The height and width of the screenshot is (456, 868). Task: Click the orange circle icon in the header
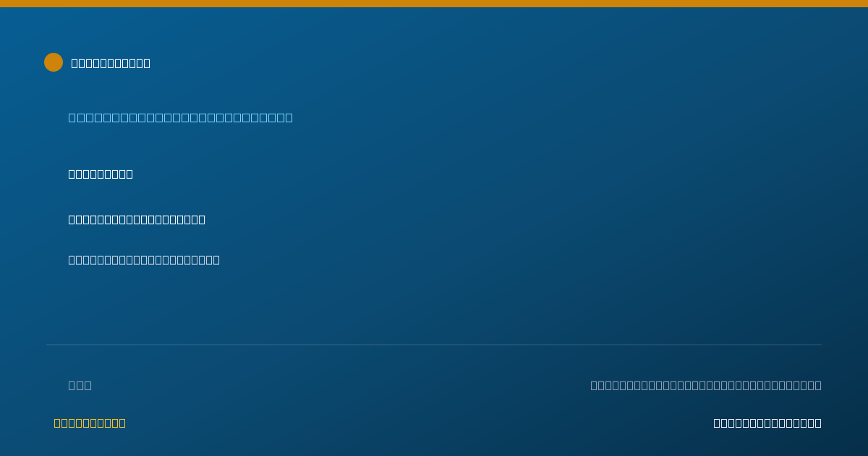tap(54, 62)
